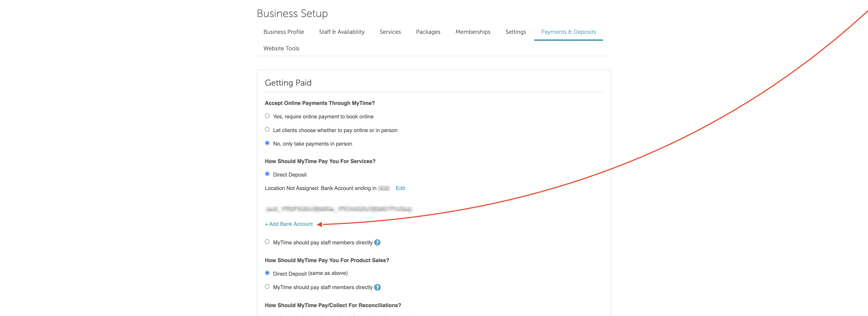Click help icon beside product sales staff option
This screenshot has width=868, height=316.
pyautogui.click(x=377, y=287)
